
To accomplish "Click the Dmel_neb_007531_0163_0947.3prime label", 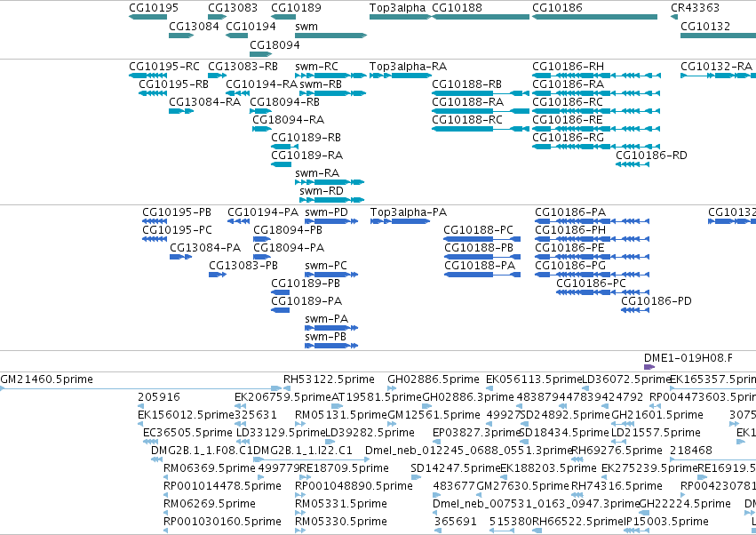I will pos(537,504).
